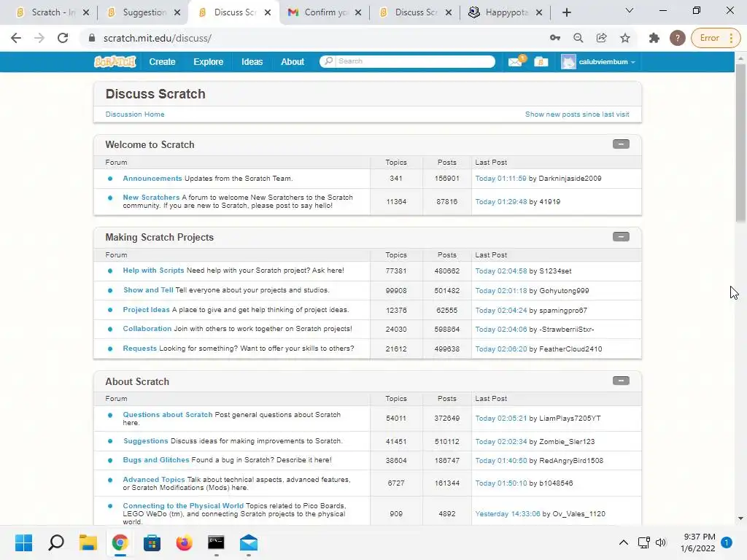This screenshot has width=747, height=560.
Task: Bookmark this page with star icon
Action: click(625, 38)
